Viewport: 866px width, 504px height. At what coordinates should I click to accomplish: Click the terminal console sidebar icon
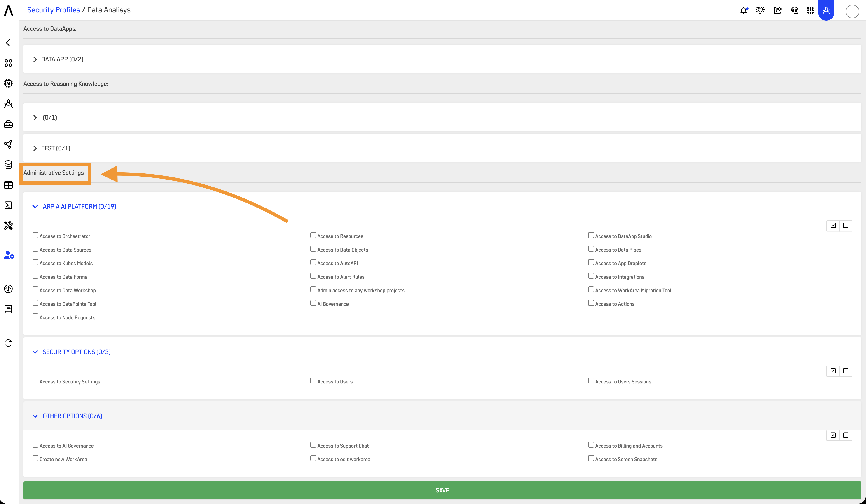(8, 205)
